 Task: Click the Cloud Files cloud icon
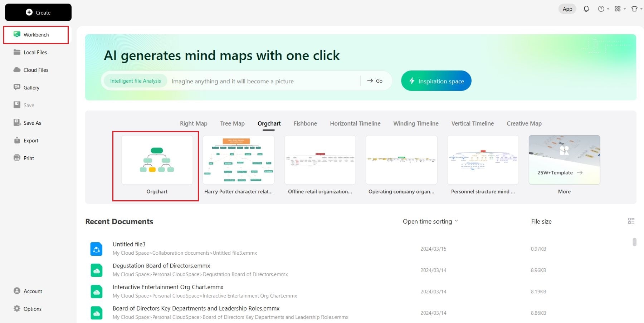[x=17, y=69]
